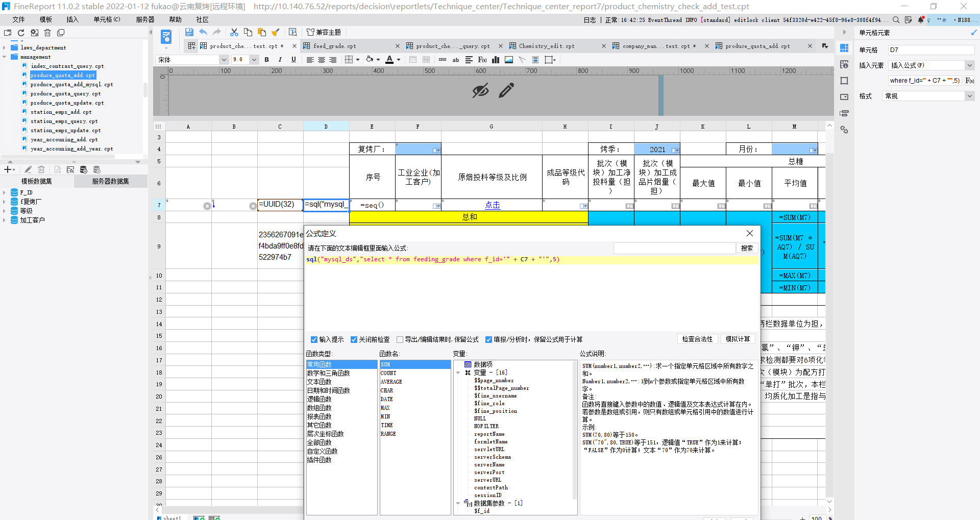Screen dimensions: 980x520
Task: Click the pencil edit icon in parameter pane
Action: [x=506, y=90]
